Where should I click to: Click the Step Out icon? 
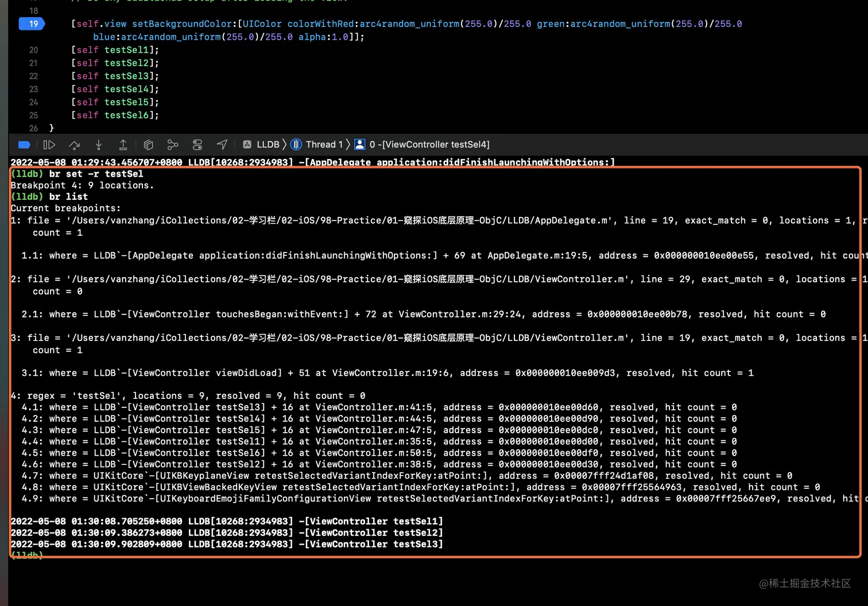click(x=123, y=145)
